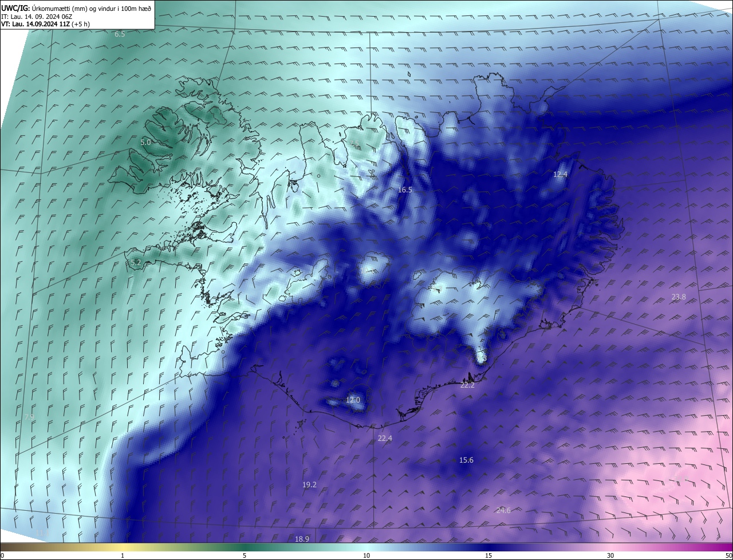Viewport: 733px width, 560px height.
Task: Click the 1 tick on the color scale
Action: (123, 555)
